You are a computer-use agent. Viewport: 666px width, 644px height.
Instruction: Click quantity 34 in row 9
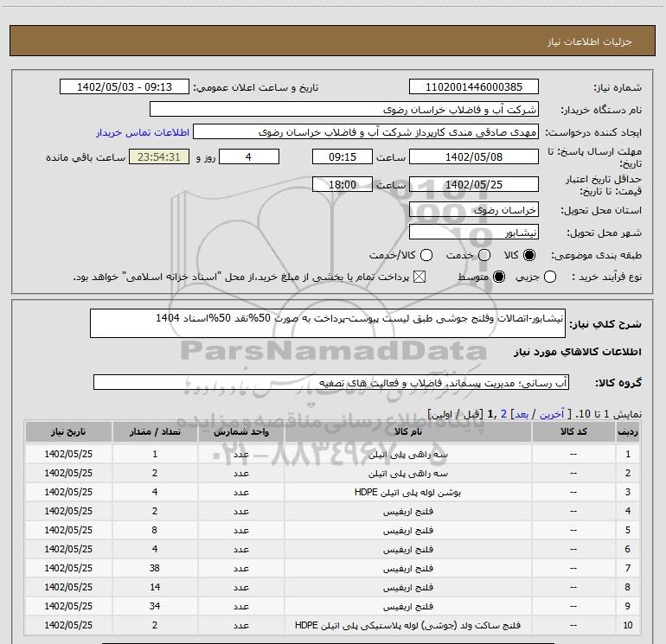(155, 606)
